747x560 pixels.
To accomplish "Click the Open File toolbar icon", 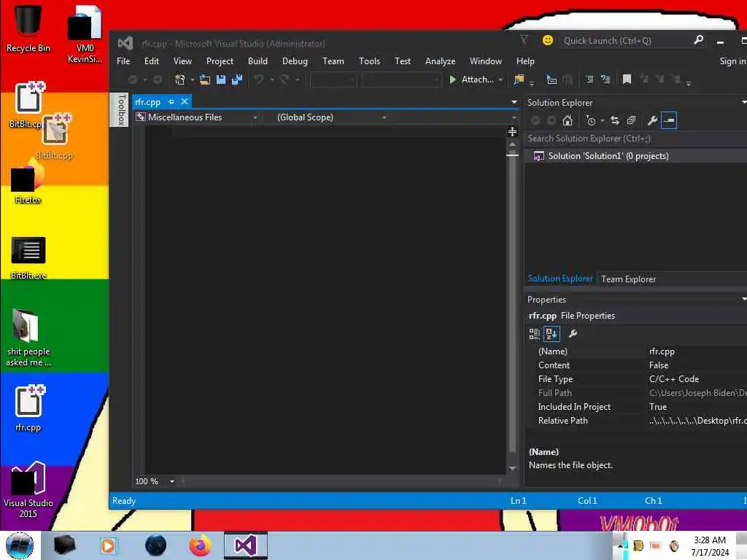I will (205, 79).
